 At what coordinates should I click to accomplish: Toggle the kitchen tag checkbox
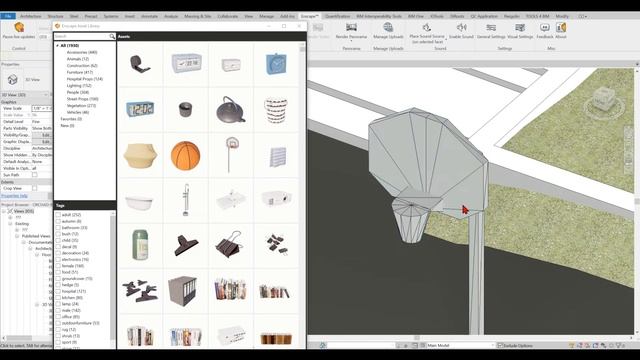[58, 298]
